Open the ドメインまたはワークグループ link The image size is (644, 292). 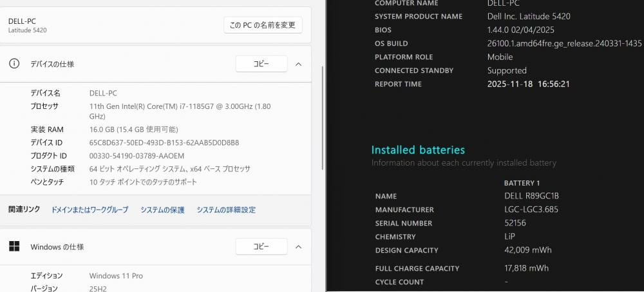(90, 209)
